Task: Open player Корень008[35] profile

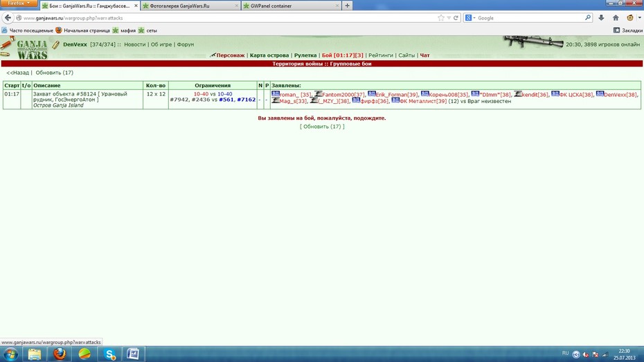Action: point(448,95)
